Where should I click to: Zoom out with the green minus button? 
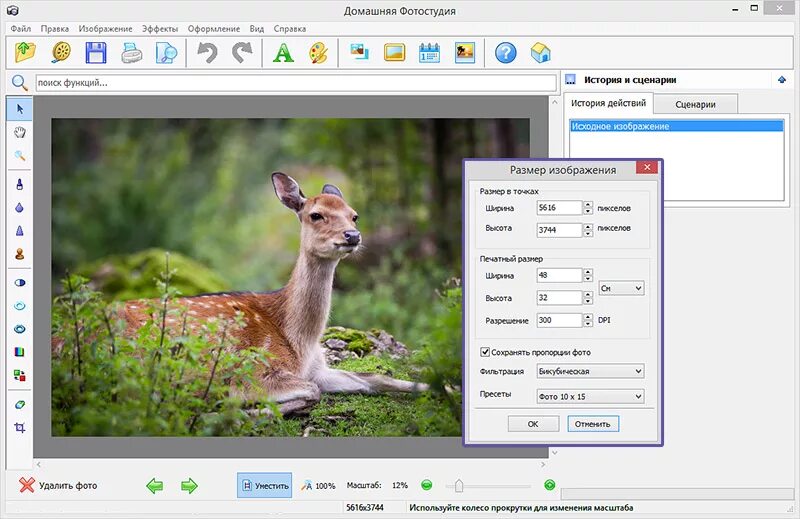coord(427,485)
